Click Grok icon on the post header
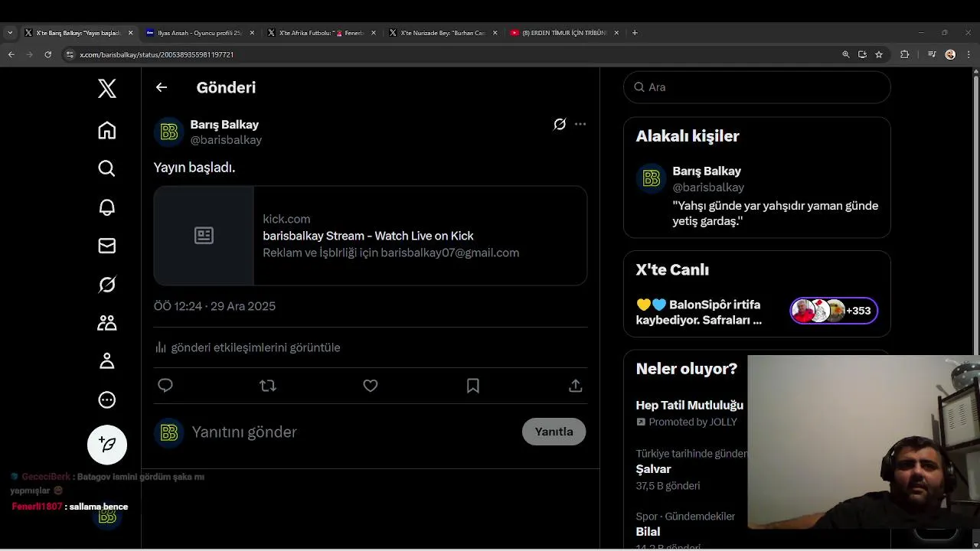 [560, 124]
